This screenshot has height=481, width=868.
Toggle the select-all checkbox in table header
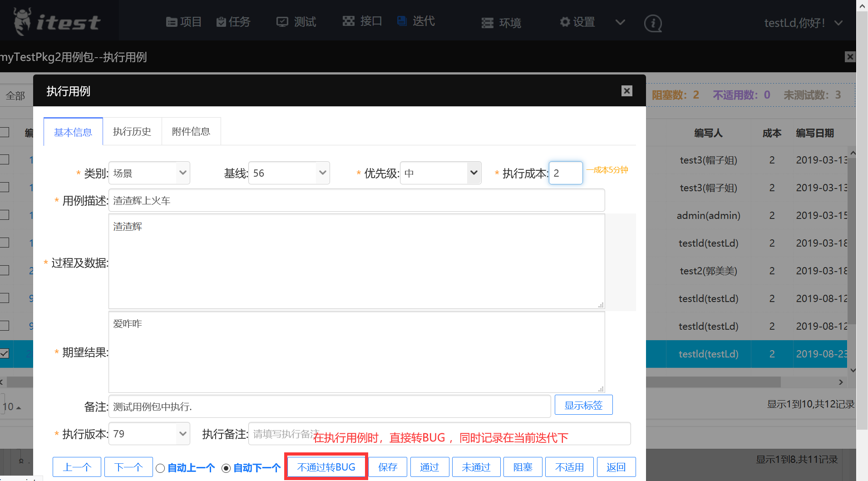point(5,132)
